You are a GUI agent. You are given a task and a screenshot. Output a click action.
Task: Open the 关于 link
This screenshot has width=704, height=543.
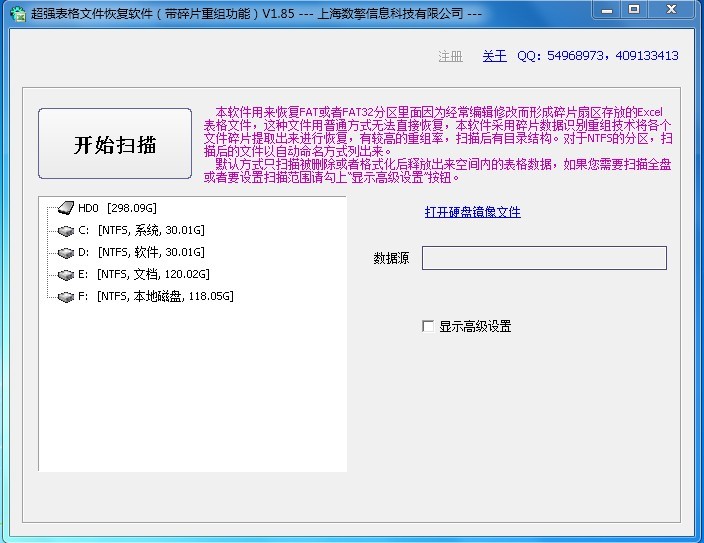pos(494,56)
